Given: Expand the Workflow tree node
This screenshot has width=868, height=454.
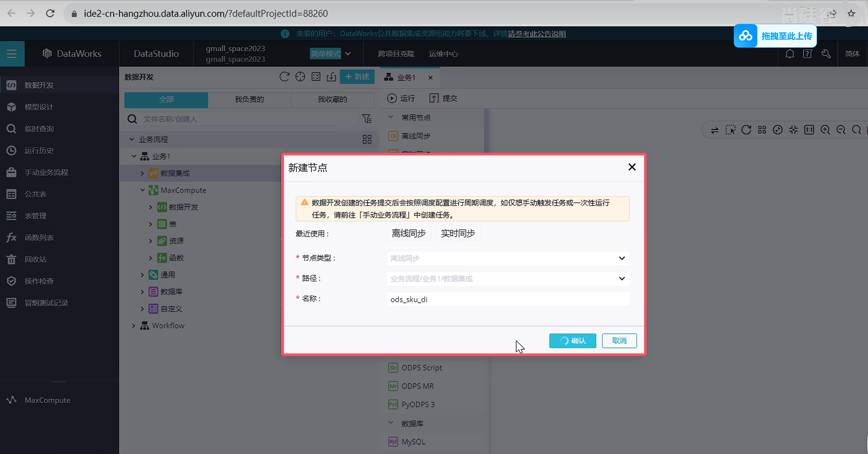Looking at the screenshot, I should point(134,326).
